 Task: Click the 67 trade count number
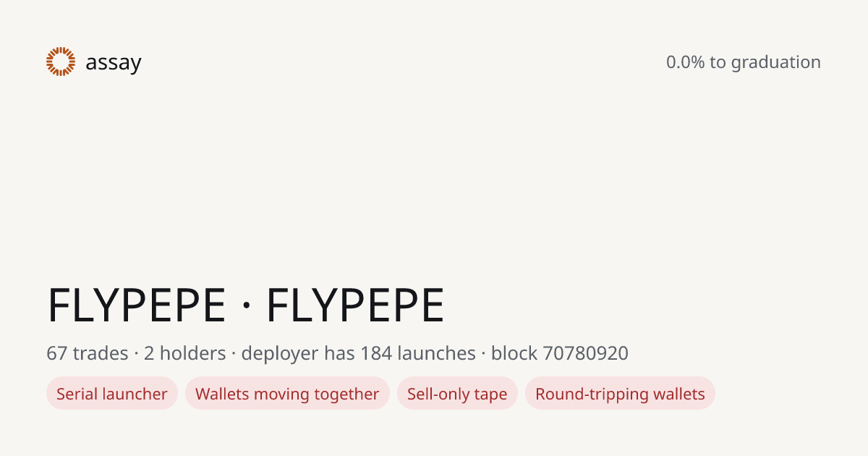(56, 354)
